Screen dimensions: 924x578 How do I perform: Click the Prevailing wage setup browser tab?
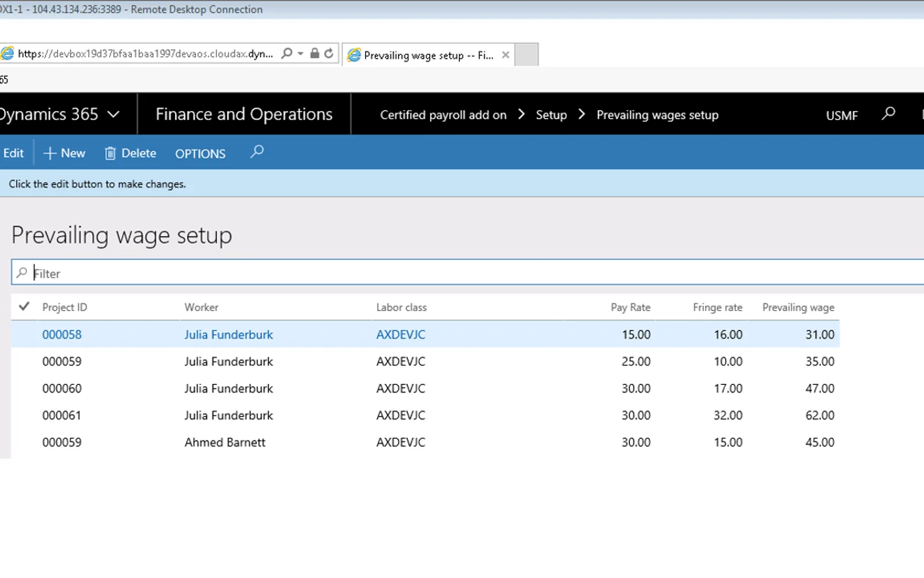coord(428,55)
